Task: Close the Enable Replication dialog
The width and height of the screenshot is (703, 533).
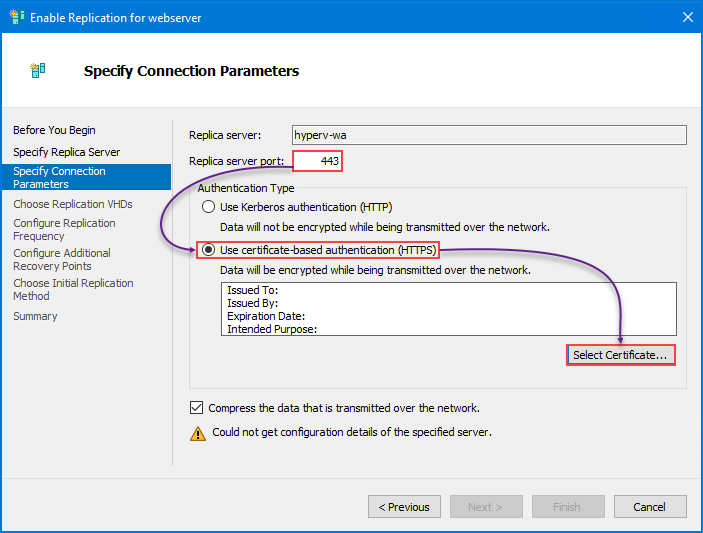Action: point(687,17)
